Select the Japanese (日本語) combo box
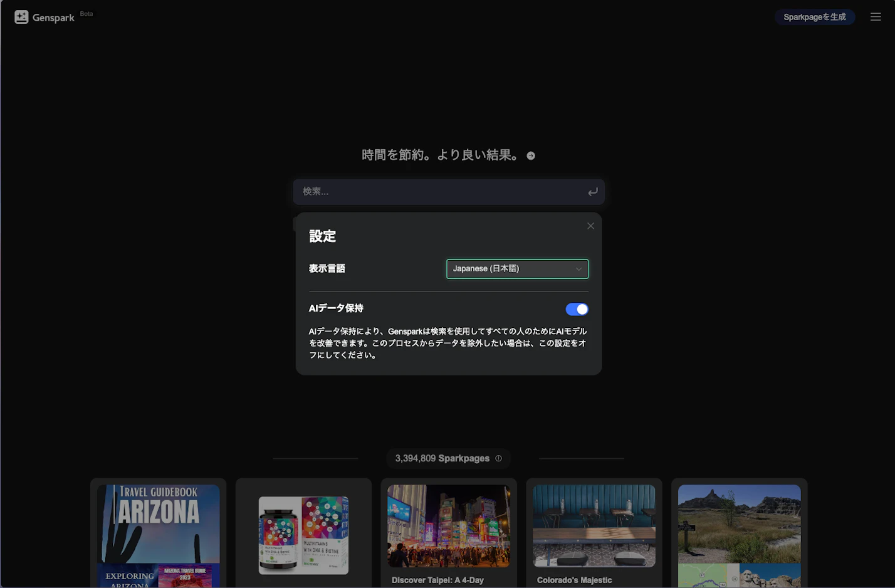Viewport: 895px width, 588px height. (x=517, y=268)
